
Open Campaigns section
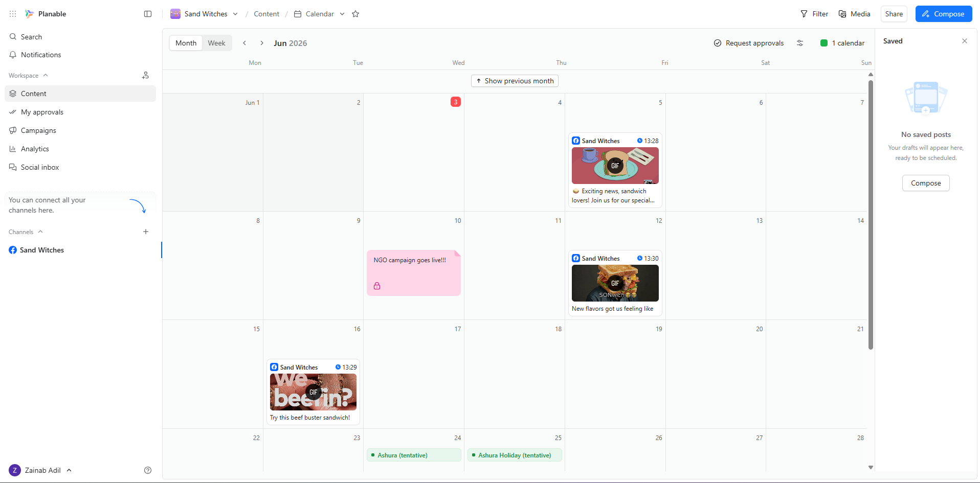[x=80, y=130]
